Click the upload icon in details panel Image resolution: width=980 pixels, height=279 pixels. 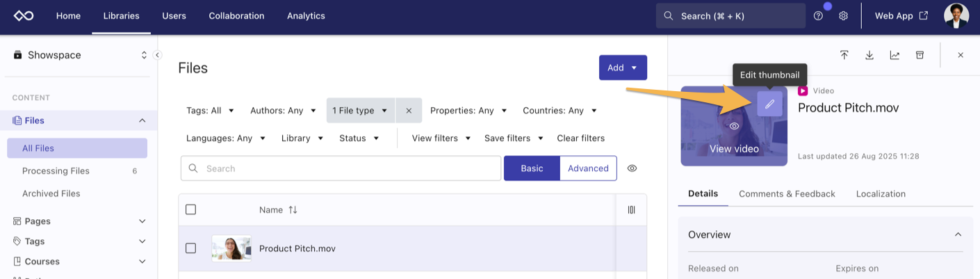[x=844, y=55]
